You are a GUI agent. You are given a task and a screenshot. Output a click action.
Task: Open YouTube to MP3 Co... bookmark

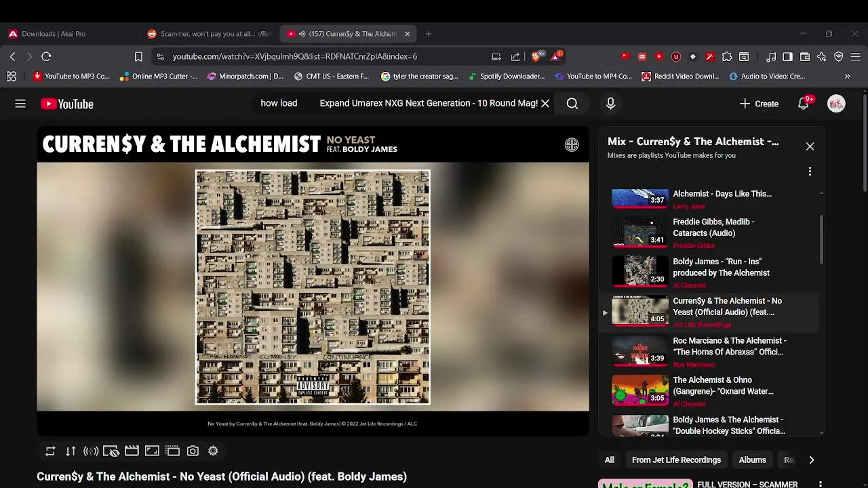(72, 77)
